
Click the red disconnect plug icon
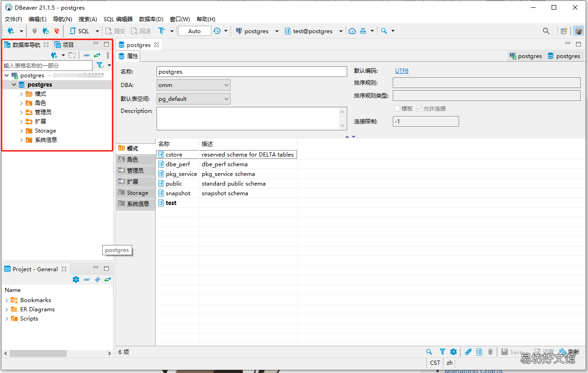[57, 31]
